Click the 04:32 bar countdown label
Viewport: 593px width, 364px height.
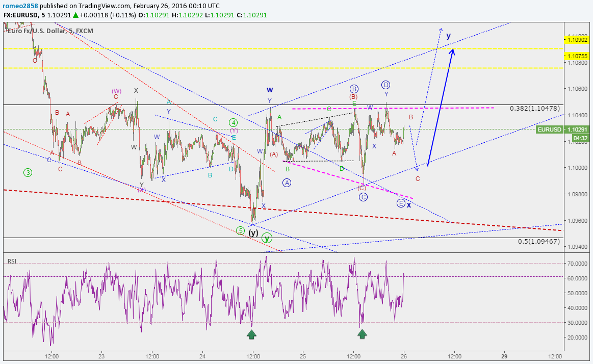click(581, 138)
